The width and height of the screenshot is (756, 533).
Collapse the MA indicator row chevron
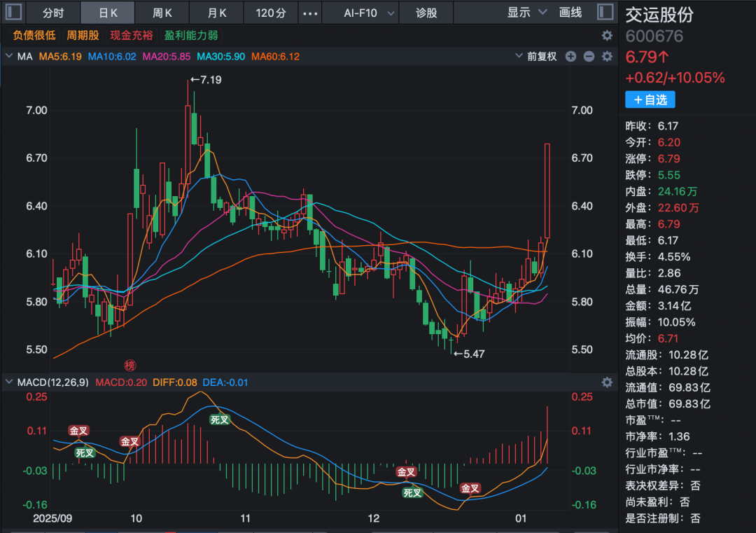[8, 57]
